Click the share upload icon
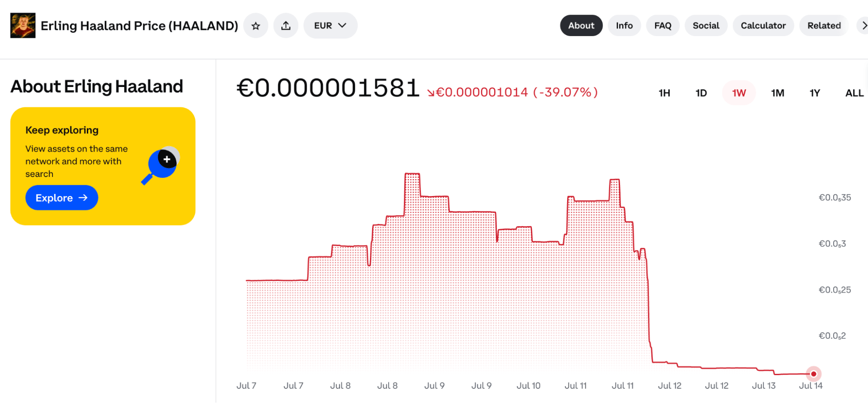This screenshot has height=403, width=868. tap(286, 26)
